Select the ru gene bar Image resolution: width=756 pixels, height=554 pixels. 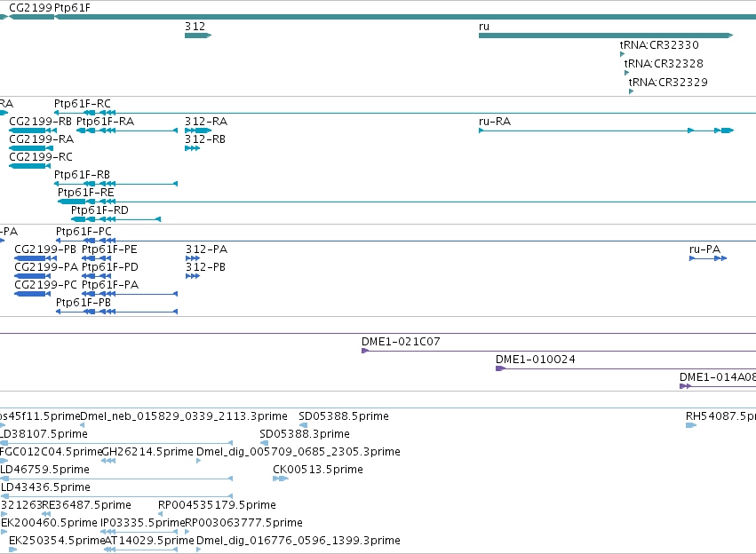coord(606,36)
